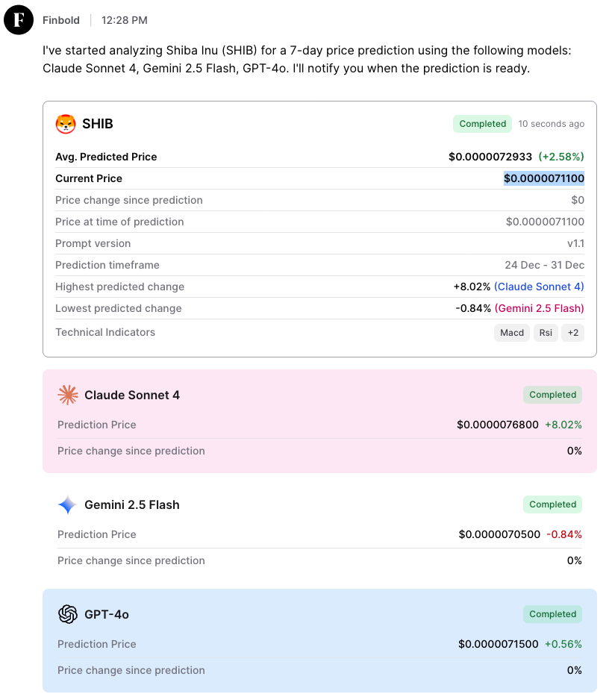This screenshot has height=700, width=609.
Task: Click the Rsi technical indicator tag
Action: pyautogui.click(x=546, y=333)
